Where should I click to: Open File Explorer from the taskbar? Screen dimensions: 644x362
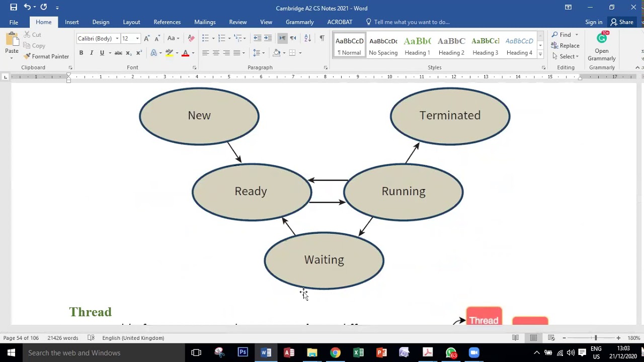[312, 352]
